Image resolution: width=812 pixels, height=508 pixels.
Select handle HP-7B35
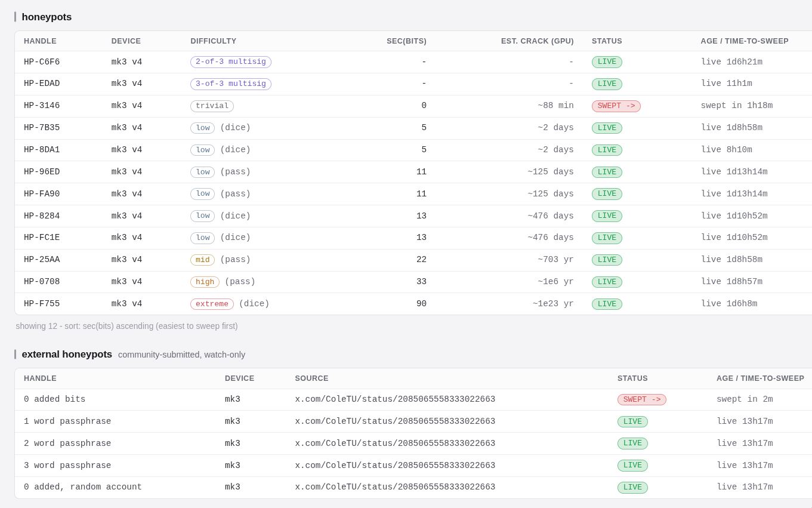pos(42,128)
